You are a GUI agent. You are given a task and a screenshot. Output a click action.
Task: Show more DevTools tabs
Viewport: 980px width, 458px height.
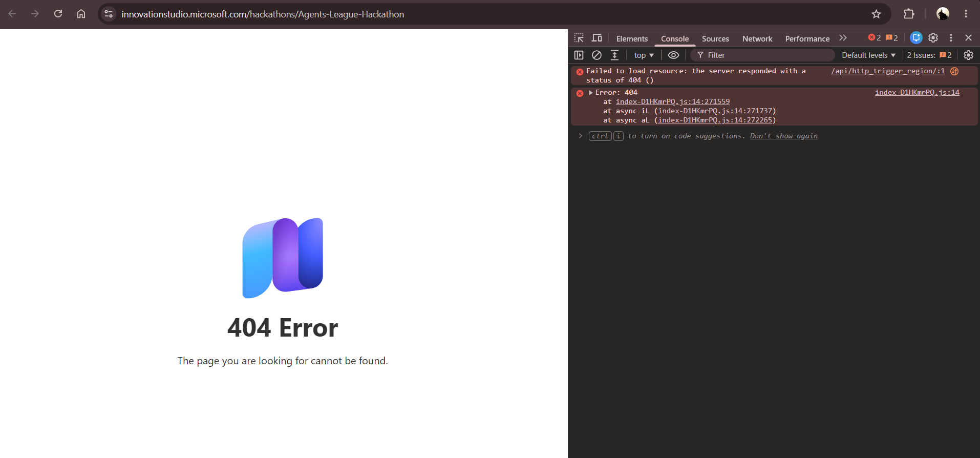coord(843,38)
